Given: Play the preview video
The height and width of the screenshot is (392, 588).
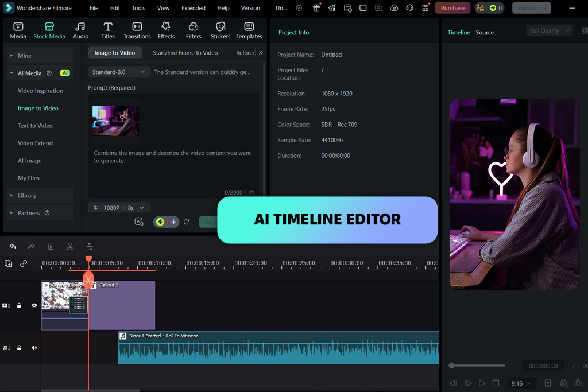Looking at the screenshot, I should click(482, 383).
